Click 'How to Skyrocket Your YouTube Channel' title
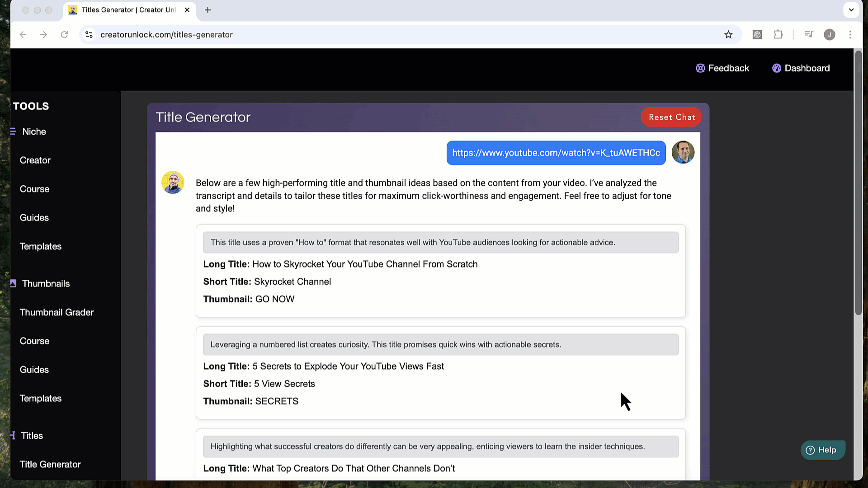 [x=365, y=264]
